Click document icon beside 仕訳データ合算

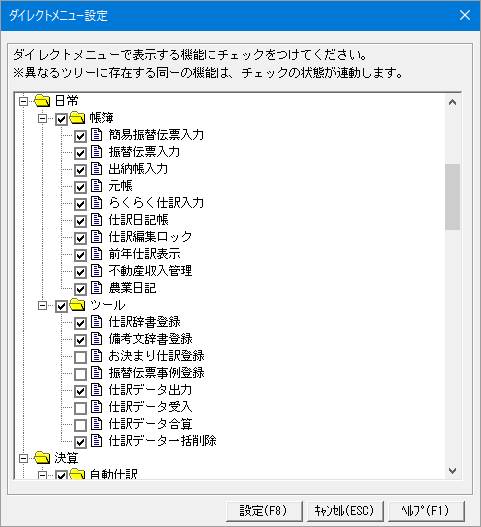click(96, 424)
